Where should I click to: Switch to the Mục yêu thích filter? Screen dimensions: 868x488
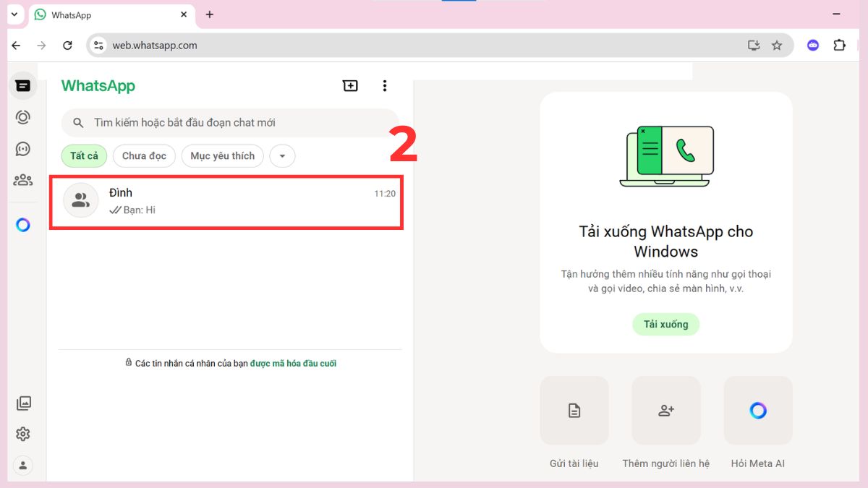(x=222, y=155)
